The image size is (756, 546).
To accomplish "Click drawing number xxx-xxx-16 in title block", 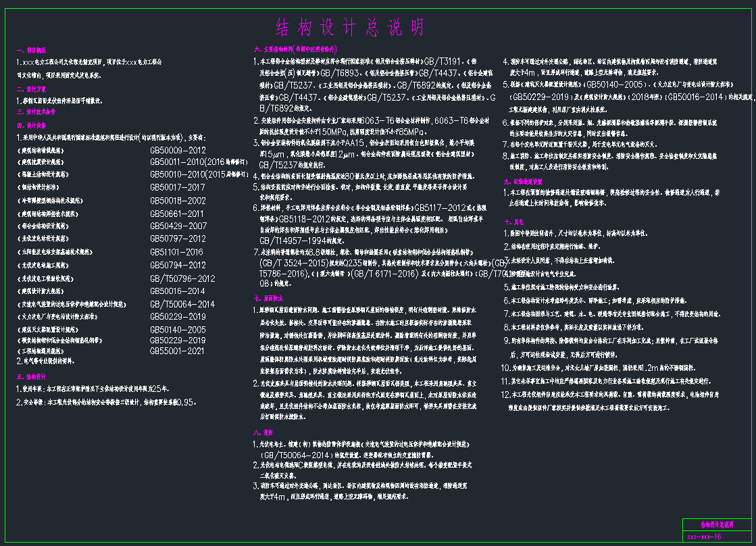I will pos(705,537).
